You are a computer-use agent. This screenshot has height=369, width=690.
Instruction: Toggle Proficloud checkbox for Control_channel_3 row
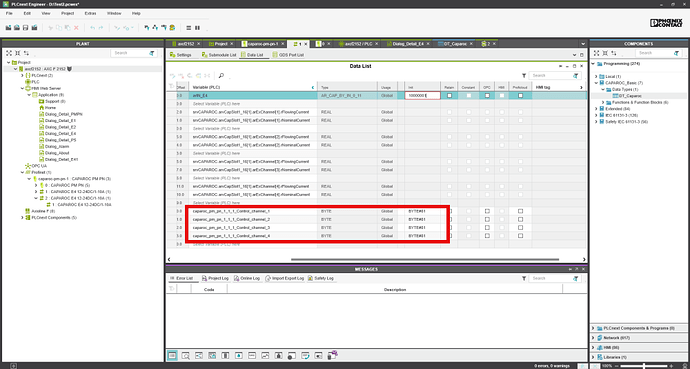pyautogui.click(x=521, y=228)
